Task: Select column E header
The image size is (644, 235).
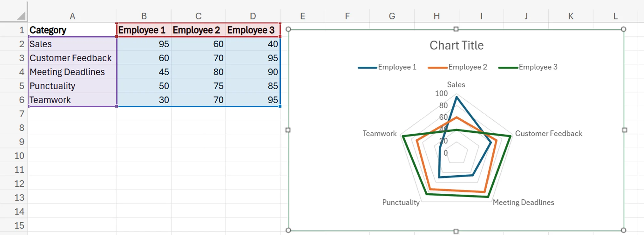Action: pyautogui.click(x=303, y=16)
